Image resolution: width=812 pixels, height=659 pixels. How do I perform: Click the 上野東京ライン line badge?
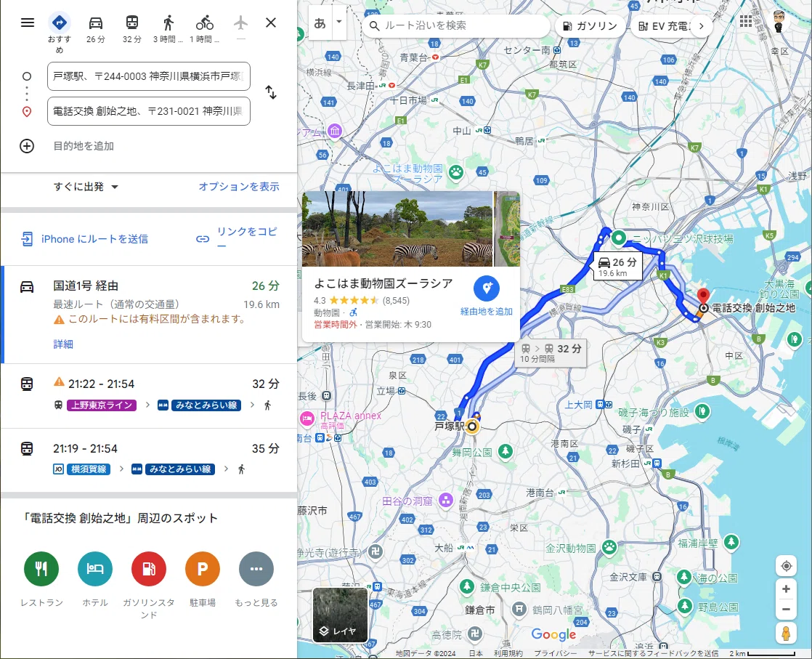coord(102,405)
